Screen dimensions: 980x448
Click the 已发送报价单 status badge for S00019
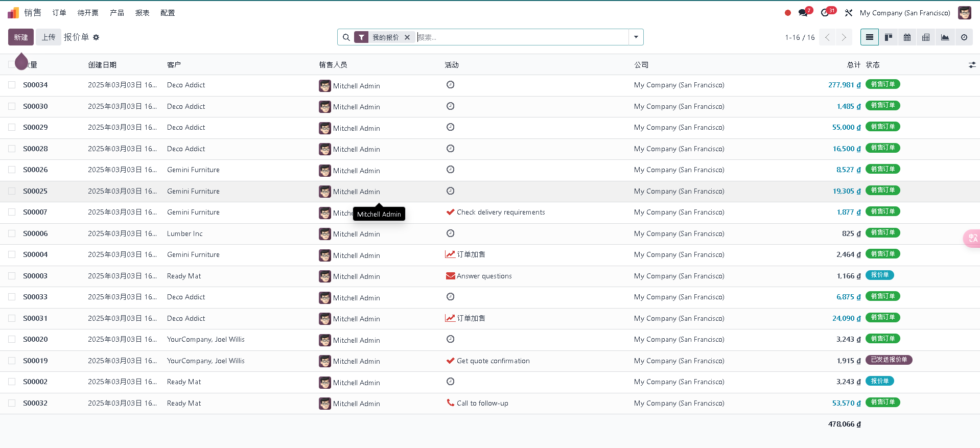click(x=889, y=360)
